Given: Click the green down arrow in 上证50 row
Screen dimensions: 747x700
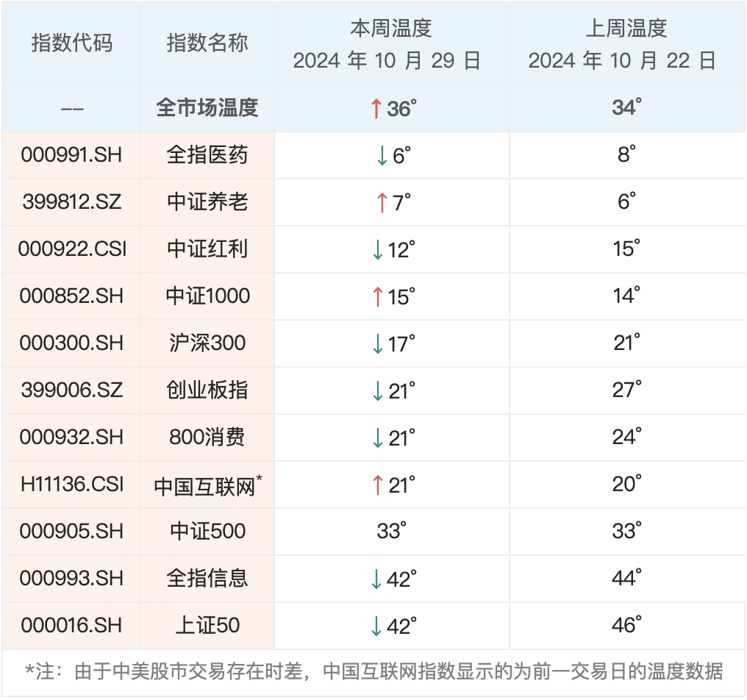Looking at the screenshot, I should pyautogui.click(x=376, y=626).
